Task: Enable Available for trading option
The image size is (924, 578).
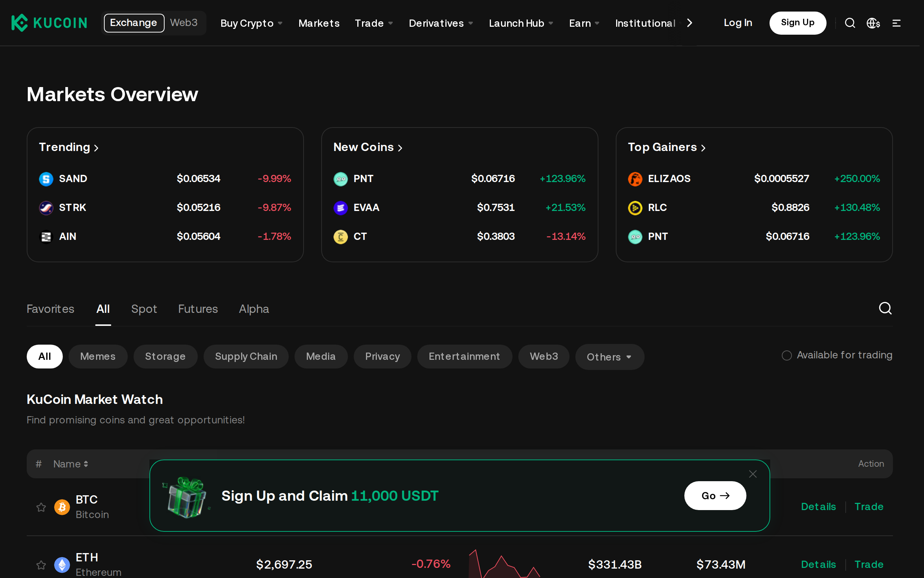Action: point(786,355)
